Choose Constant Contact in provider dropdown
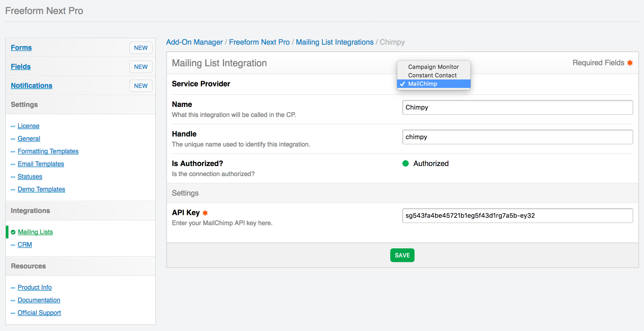This screenshot has height=331, width=644. [433, 75]
